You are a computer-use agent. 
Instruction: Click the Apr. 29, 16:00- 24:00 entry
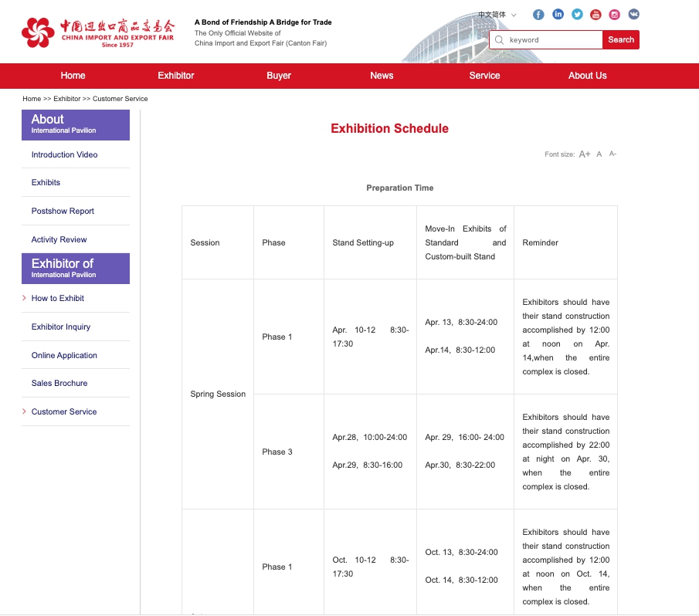pos(464,437)
